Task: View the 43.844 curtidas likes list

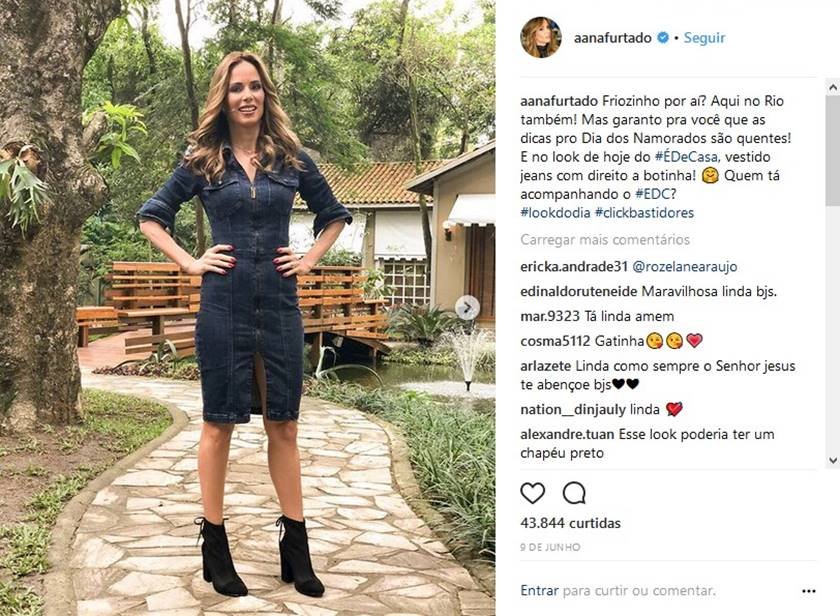Action: (570, 523)
